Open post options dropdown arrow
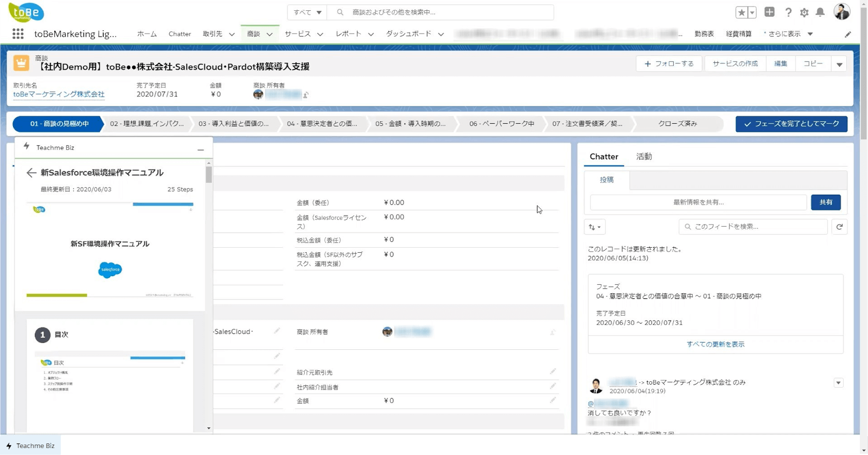This screenshot has height=455, width=868. point(838,383)
